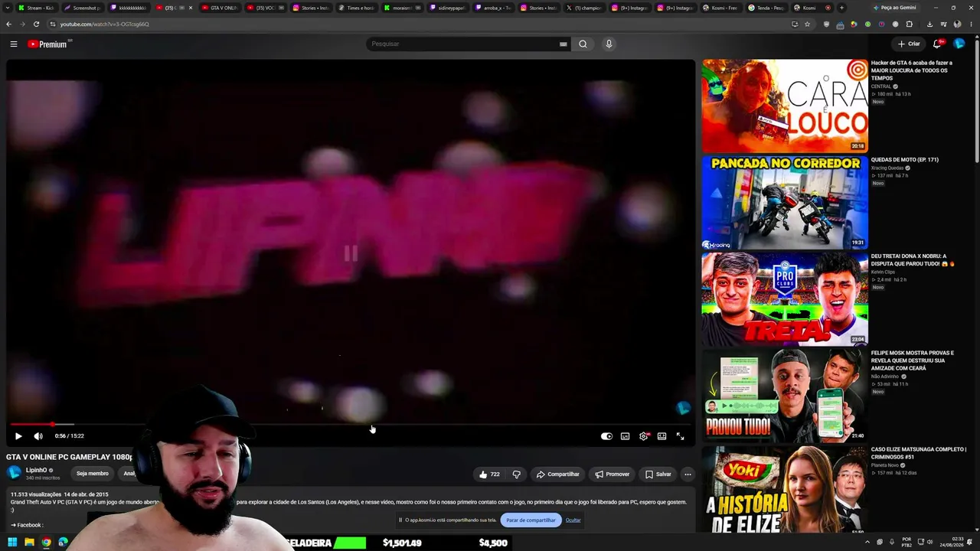Open browser extensions puzzle icon

pyautogui.click(x=909, y=24)
